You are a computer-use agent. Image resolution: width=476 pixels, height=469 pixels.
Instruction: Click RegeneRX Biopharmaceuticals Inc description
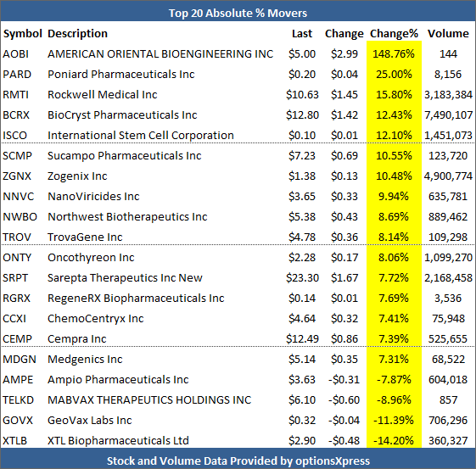coord(136,298)
